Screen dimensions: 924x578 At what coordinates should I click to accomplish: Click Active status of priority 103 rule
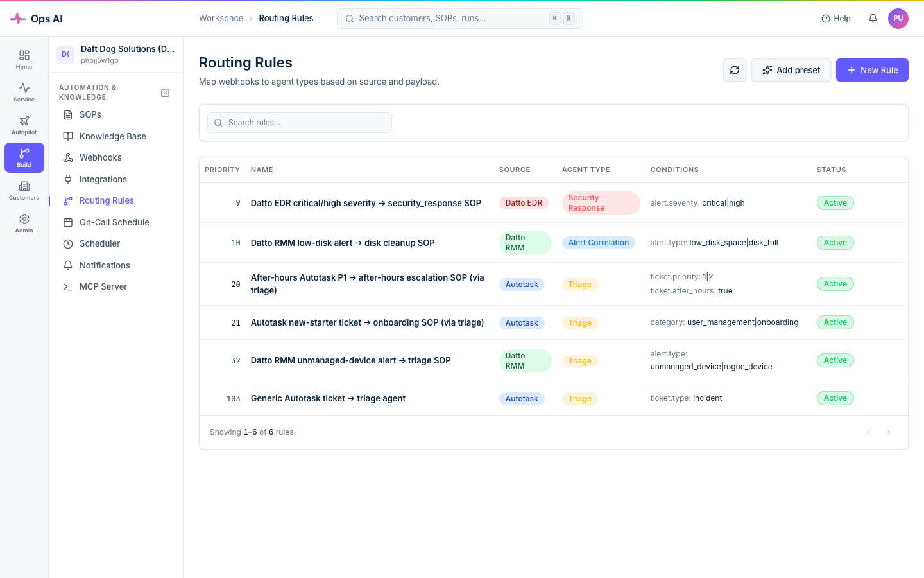click(835, 398)
